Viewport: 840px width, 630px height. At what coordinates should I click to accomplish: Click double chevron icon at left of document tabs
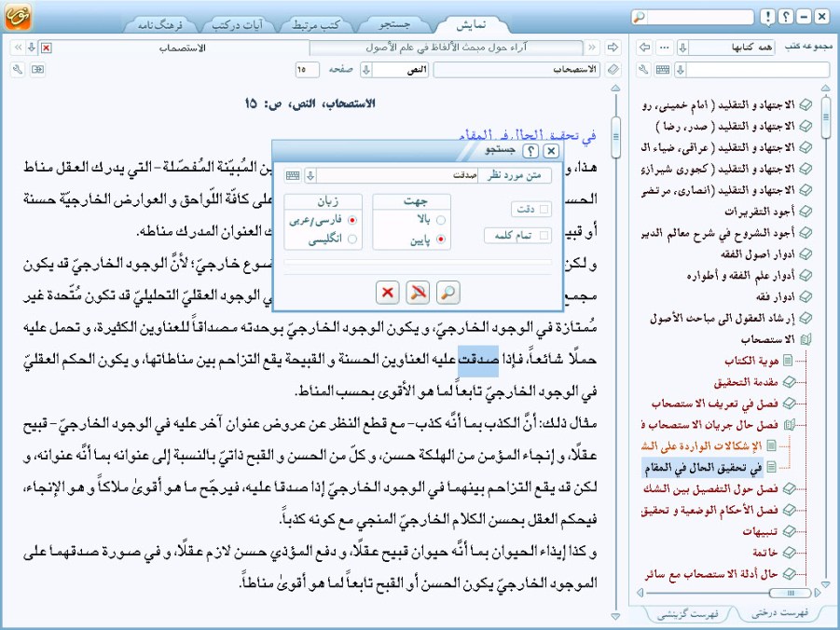(x=19, y=48)
